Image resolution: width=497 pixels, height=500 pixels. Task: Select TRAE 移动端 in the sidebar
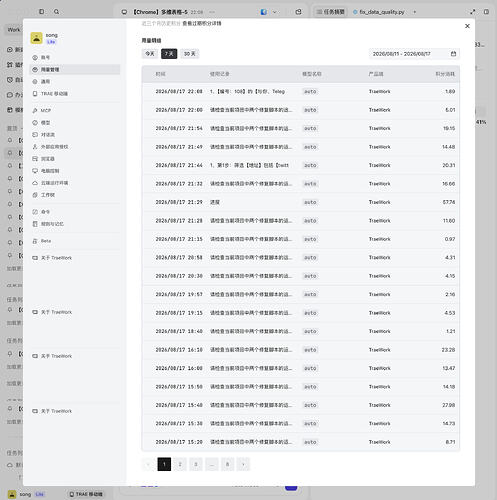click(75, 94)
